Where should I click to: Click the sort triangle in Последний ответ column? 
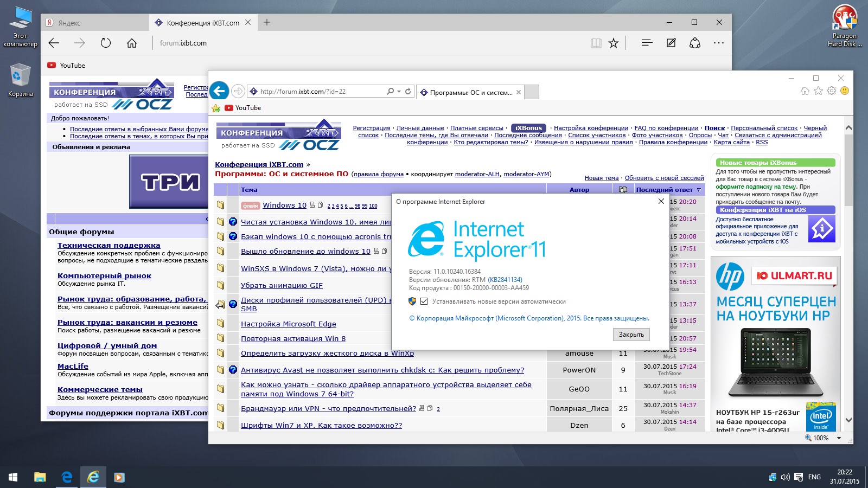tap(699, 190)
